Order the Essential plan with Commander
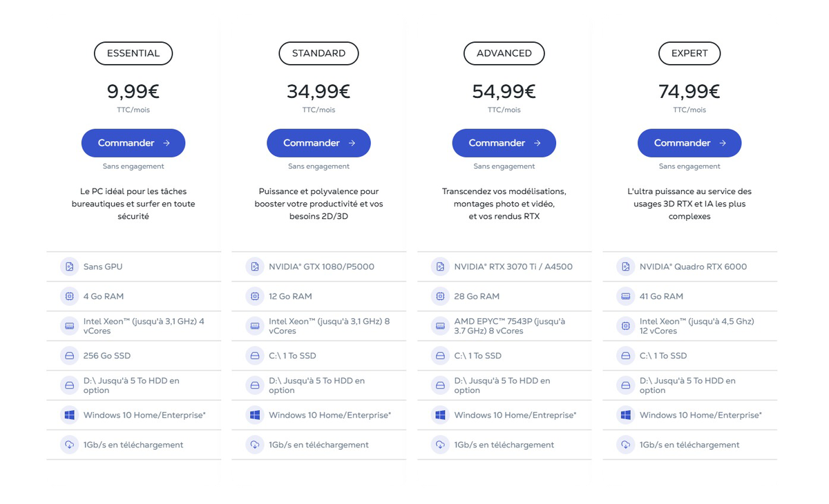Viewport: 829px width, 504px height. tap(133, 143)
